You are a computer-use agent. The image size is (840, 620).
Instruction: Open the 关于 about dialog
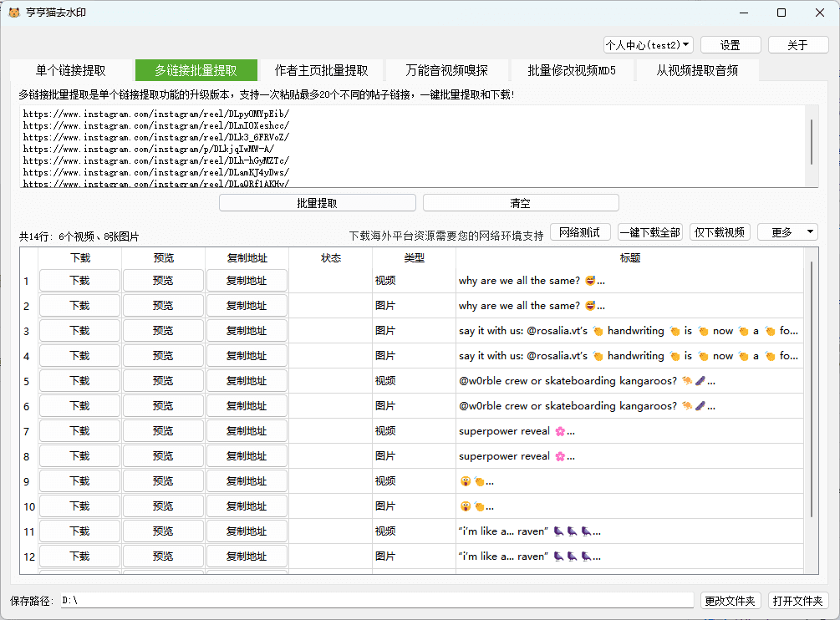click(798, 44)
